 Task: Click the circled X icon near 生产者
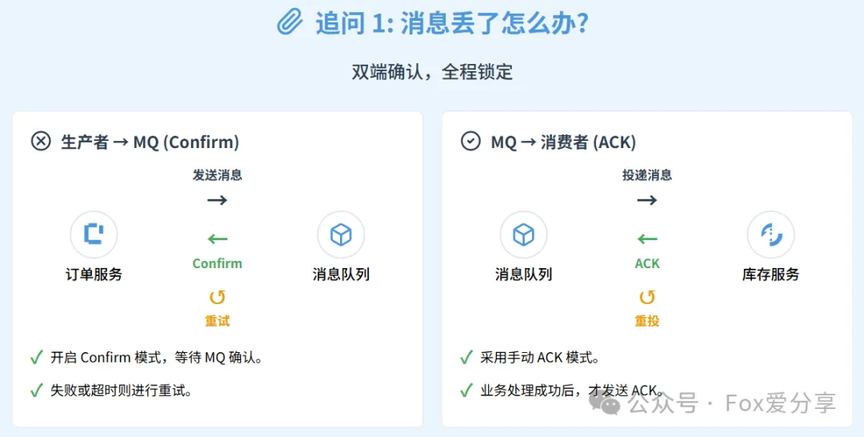[x=41, y=141]
